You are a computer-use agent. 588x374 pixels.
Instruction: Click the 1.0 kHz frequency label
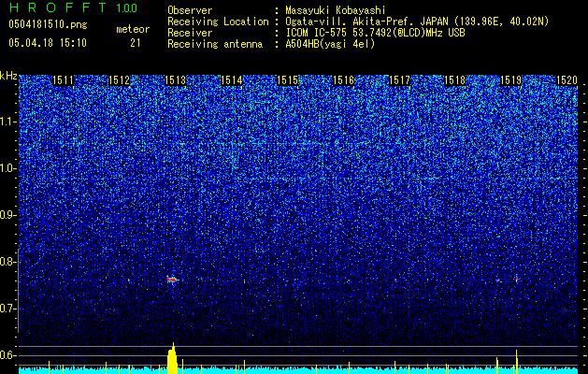[8, 168]
